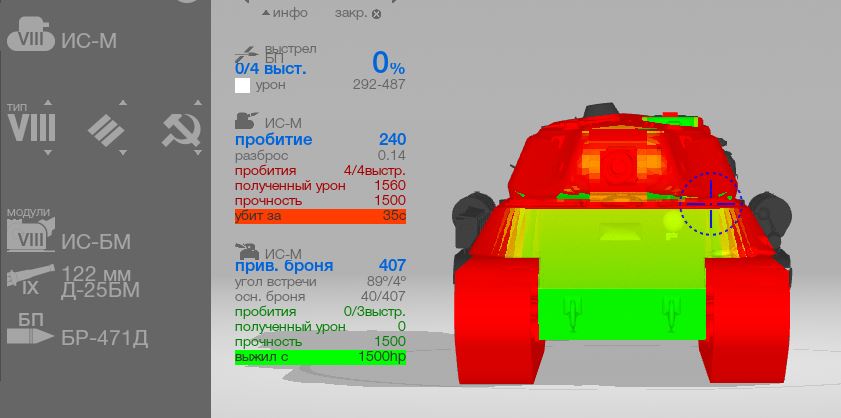Select the heavy tank type stripes icon
The width and height of the screenshot is (841, 418).
(x=106, y=129)
